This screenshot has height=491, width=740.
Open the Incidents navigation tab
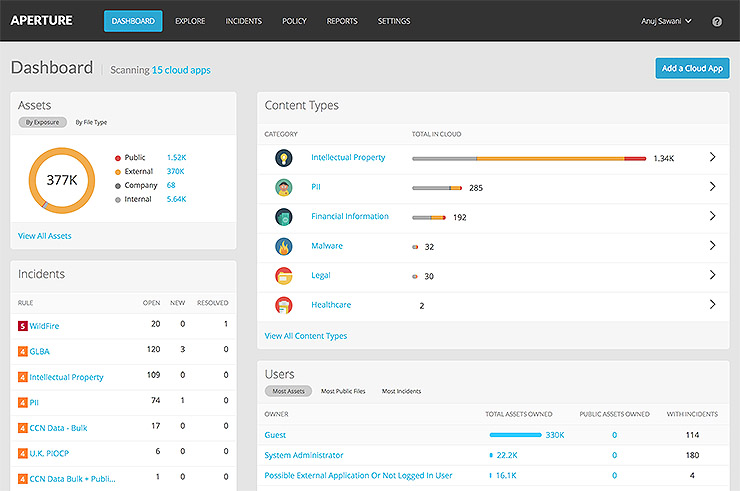(244, 21)
